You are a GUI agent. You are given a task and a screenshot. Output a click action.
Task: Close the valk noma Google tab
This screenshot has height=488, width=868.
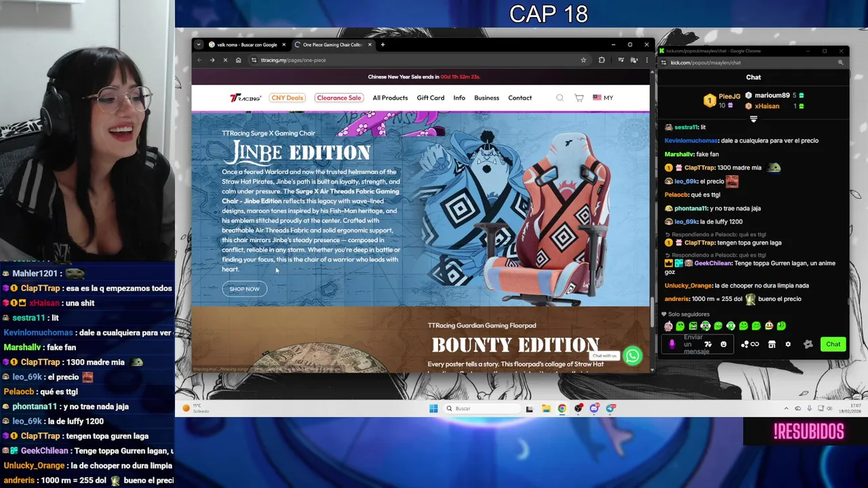click(283, 45)
